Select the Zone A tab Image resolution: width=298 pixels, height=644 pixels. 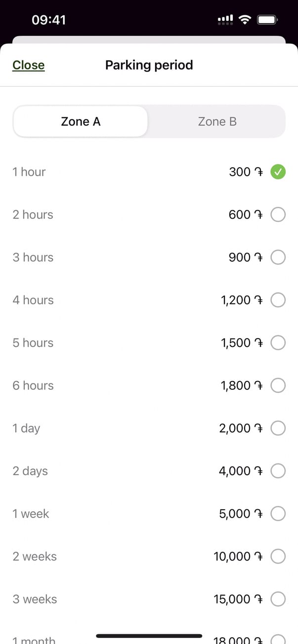point(81,121)
